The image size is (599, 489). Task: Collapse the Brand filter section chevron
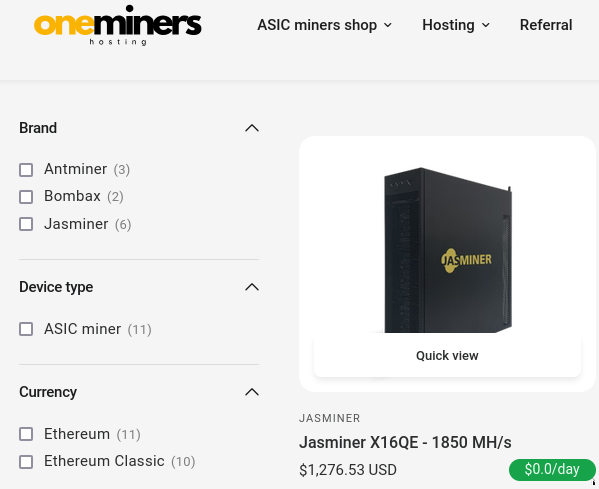click(x=252, y=128)
